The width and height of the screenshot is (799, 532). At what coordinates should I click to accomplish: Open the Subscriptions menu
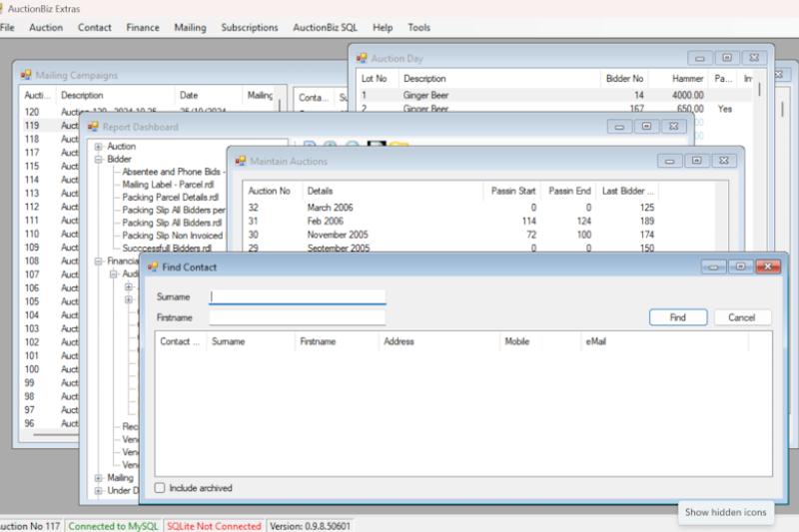(250, 28)
